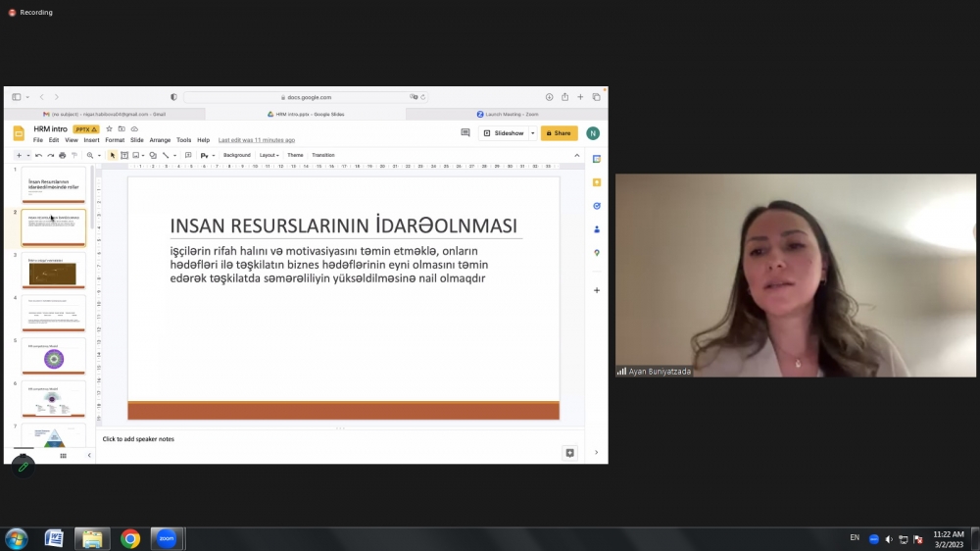
Task: Star the HRM intro presentation
Action: point(109,128)
